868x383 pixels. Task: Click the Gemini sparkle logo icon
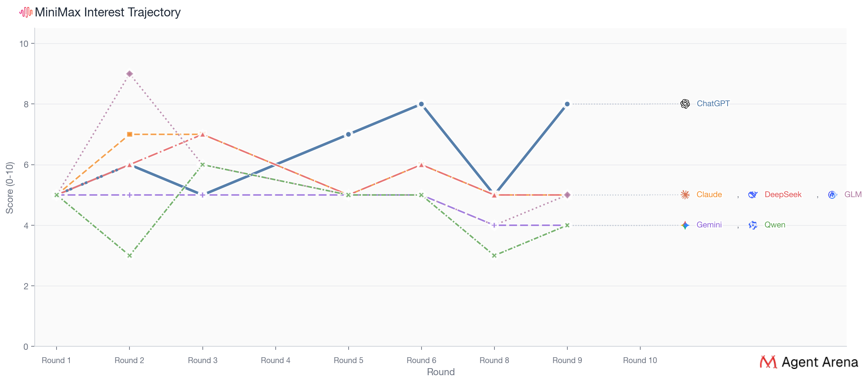pyautogui.click(x=685, y=225)
